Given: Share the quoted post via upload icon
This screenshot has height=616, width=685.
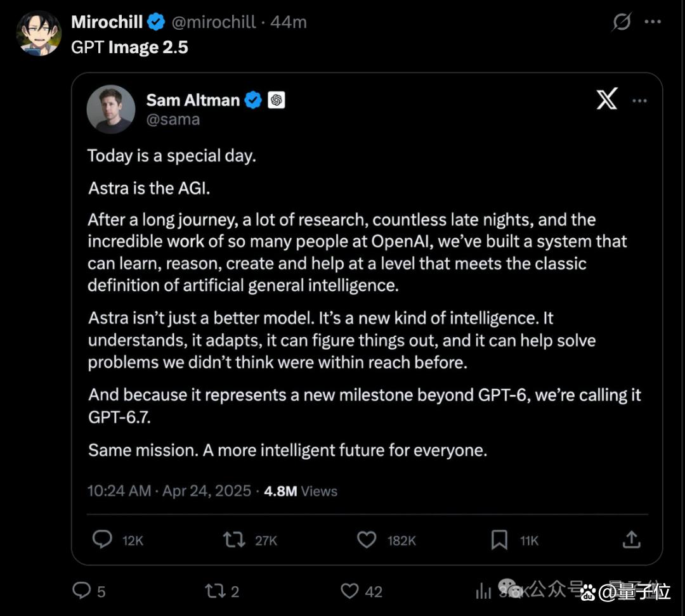Looking at the screenshot, I should 631,539.
